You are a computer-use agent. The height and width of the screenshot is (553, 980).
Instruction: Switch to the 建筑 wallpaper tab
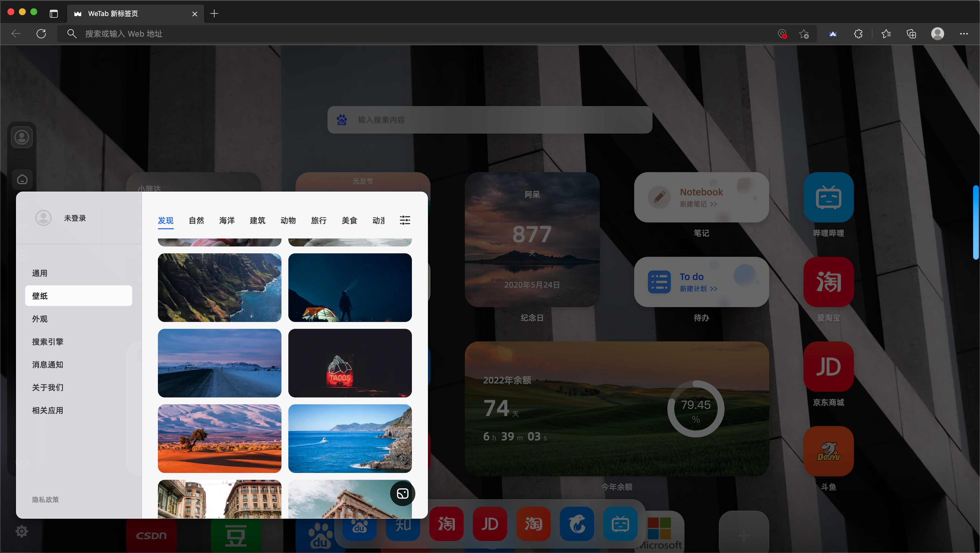257,220
